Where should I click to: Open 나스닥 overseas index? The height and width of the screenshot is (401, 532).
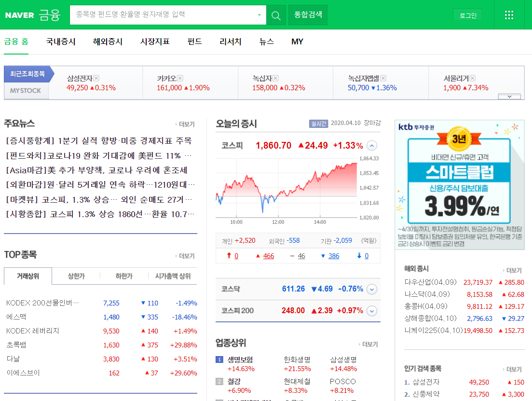pos(427,294)
